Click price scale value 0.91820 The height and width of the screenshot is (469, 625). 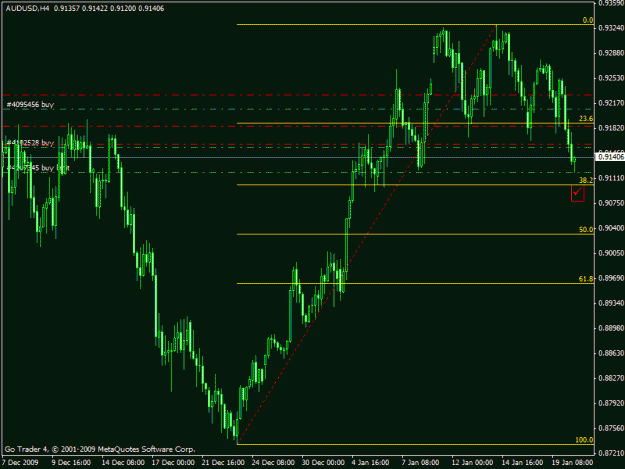[611, 128]
